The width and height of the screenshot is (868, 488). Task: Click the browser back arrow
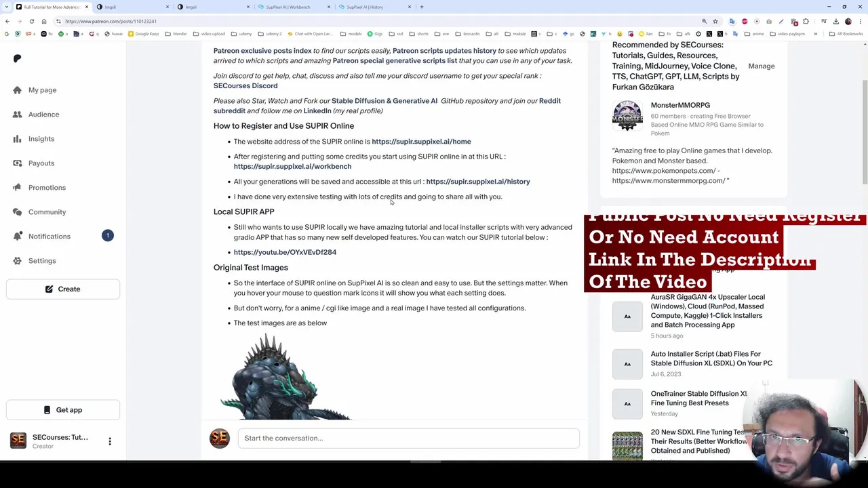pos(7,21)
